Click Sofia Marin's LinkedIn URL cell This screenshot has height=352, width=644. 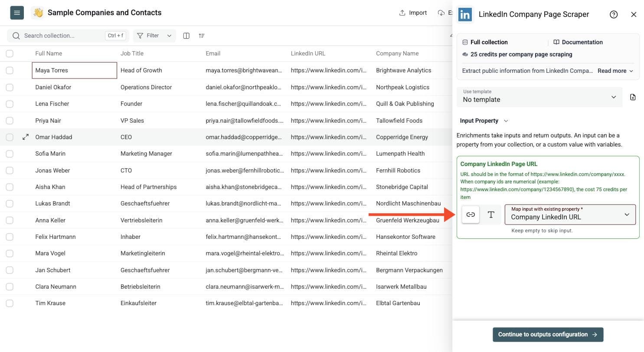click(330, 153)
